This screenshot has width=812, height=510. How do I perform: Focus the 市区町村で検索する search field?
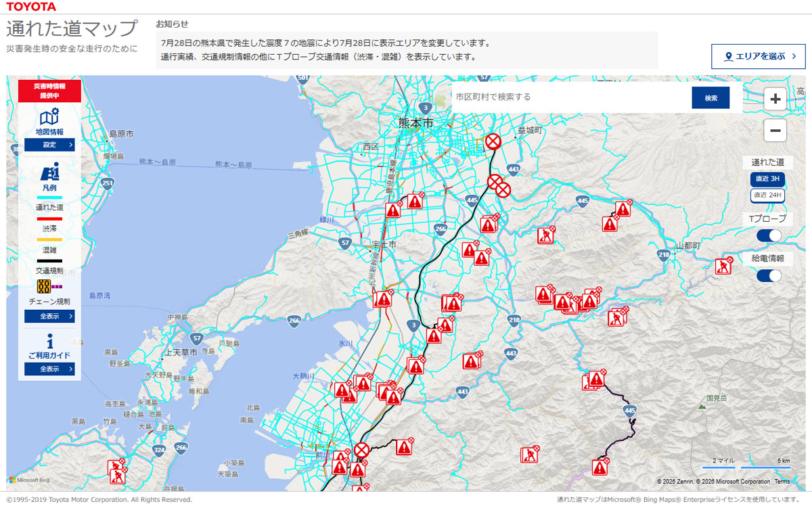(x=572, y=97)
